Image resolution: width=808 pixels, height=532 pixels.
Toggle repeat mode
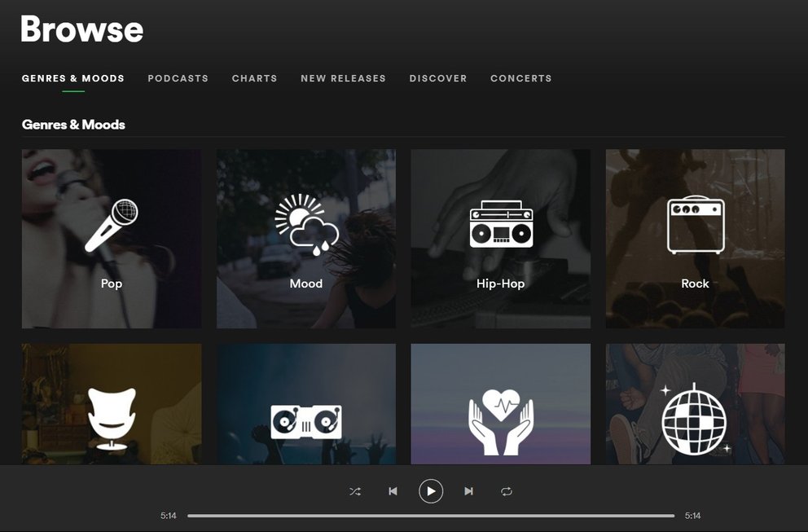(507, 491)
